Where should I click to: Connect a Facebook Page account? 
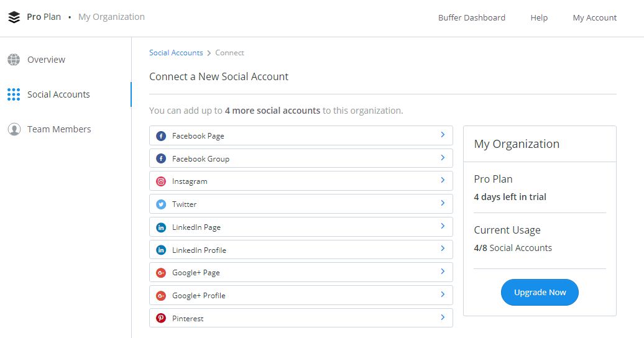coord(301,135)
